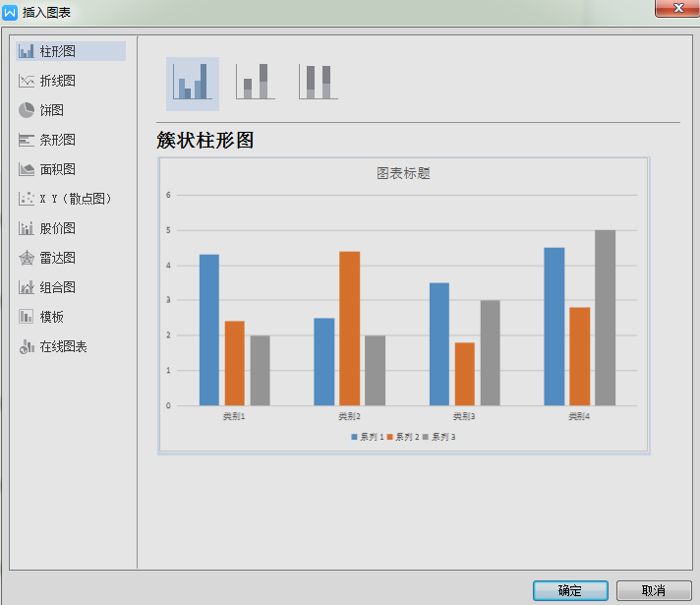Image resolution: width=700 pixels, height=605 pixels.
Task: Click the 确定 confirm button
Action: coord(570,590)
